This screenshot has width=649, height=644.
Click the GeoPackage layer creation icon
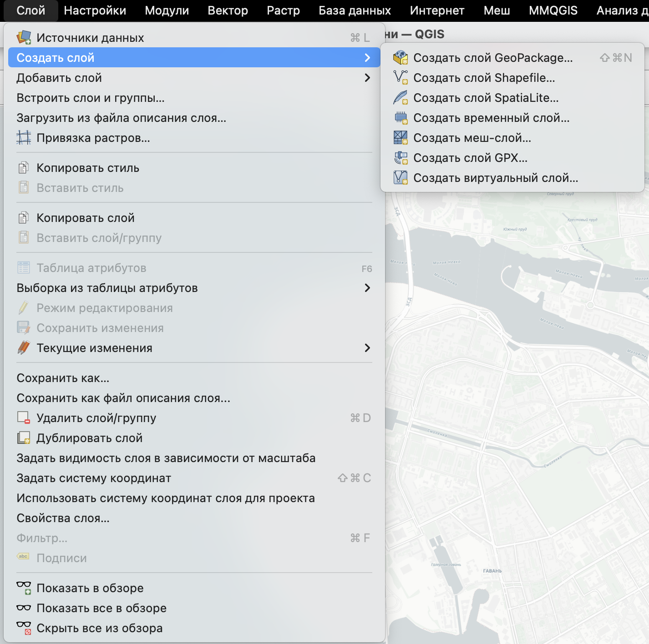(401, 58)
